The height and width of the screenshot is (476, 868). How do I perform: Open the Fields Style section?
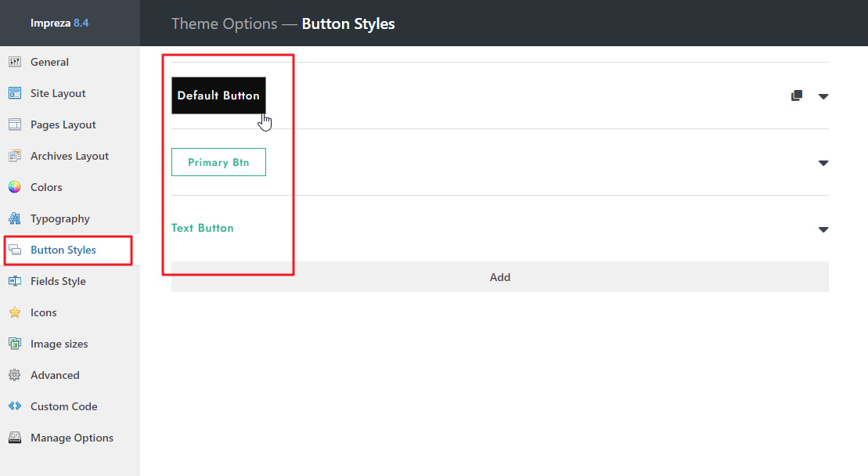pyautogui.click(x=70, y=281)
